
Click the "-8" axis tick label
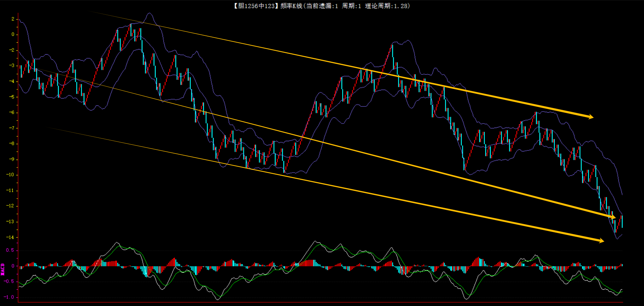(12, 144)
